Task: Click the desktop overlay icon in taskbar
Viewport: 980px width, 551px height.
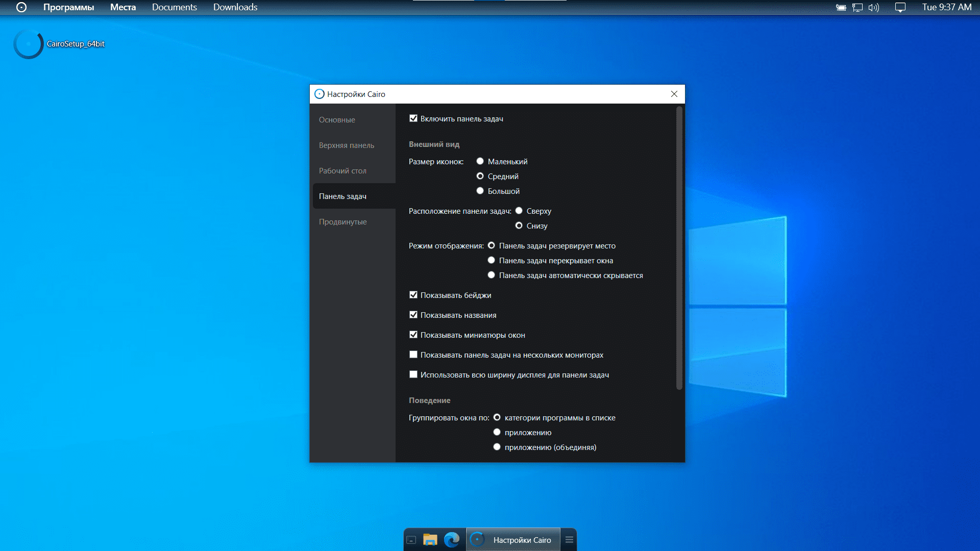Action: pos(411,540)
